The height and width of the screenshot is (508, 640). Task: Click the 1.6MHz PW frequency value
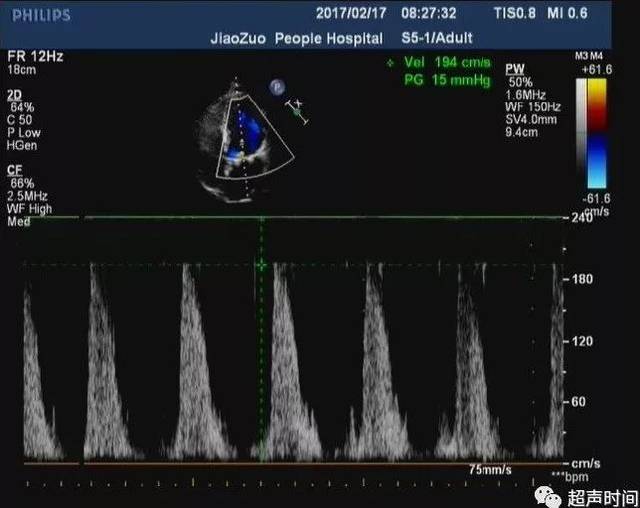tap(525, 95)
